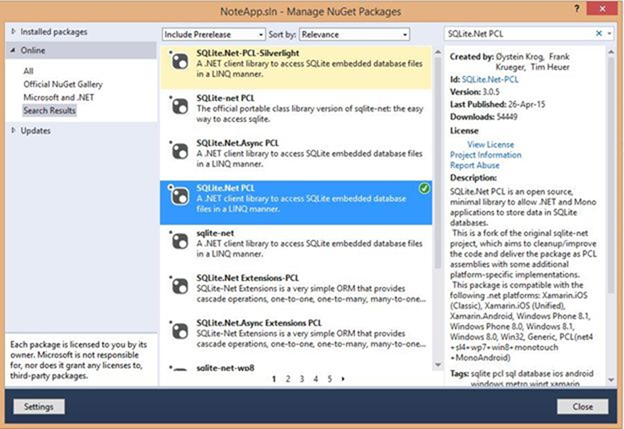
Task: Click the SQLite.Net.Async Extensions PCL package icon
Action: [179, 331]
